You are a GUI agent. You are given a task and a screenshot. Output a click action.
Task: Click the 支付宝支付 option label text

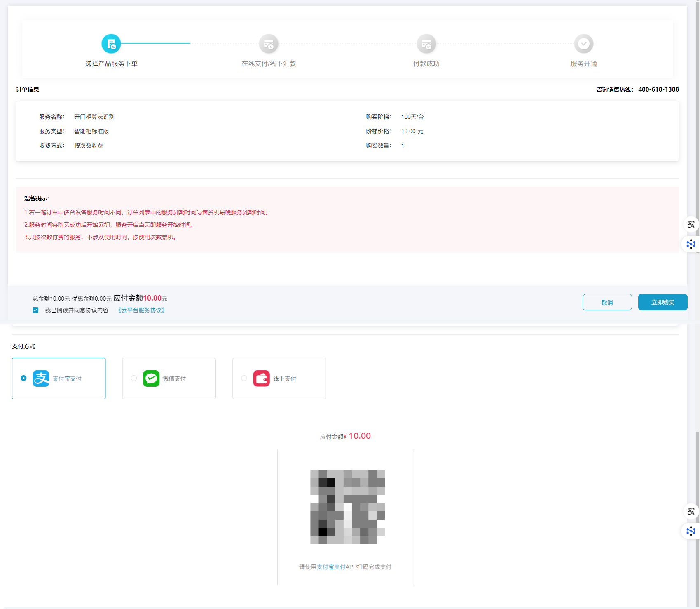point(67,379)
